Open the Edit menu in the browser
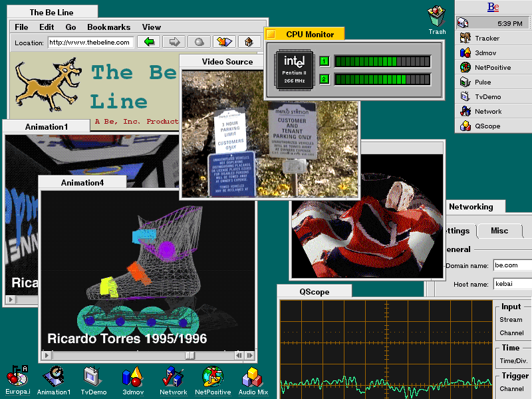Screen dimensions: 532x399 click(47, 27)
